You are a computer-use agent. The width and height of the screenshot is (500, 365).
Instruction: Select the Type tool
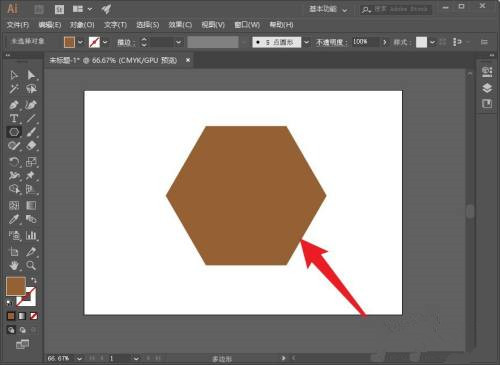click(x=14, y=118)
